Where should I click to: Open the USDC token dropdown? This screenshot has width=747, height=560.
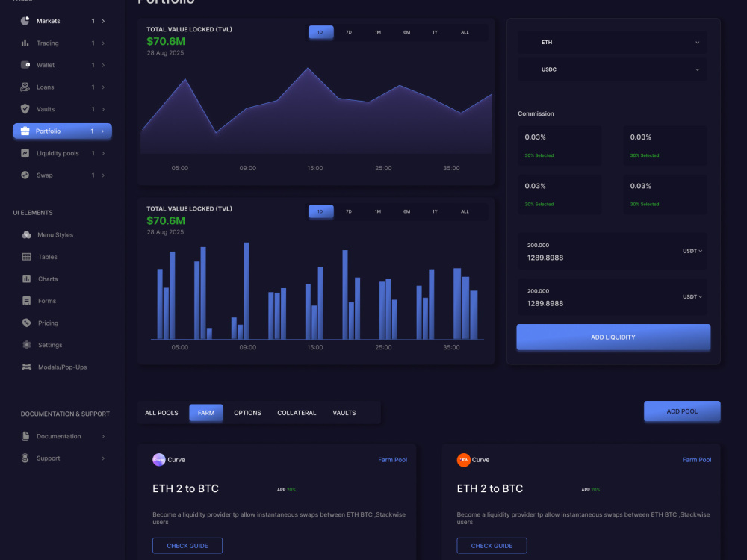click(x=613, y=69)
